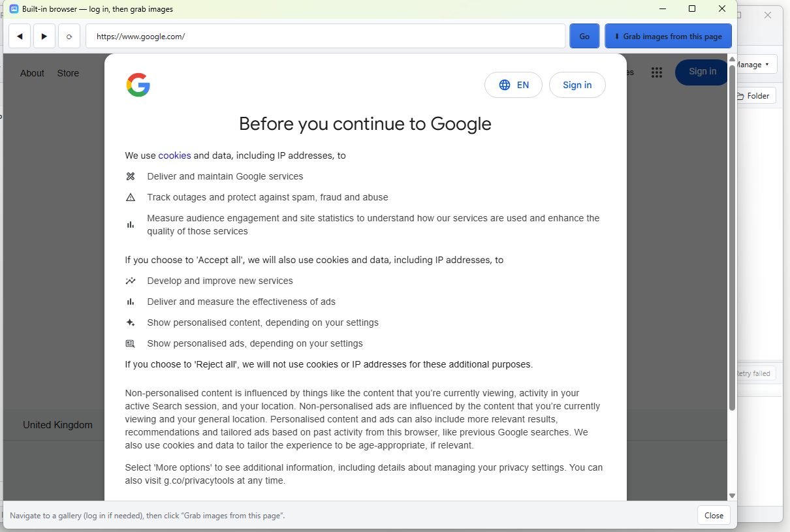Image resolution: width=790 pixels, height=532 pixels.
Task: Click the text Deliver and maintain Google services
Action: (225, 176)
